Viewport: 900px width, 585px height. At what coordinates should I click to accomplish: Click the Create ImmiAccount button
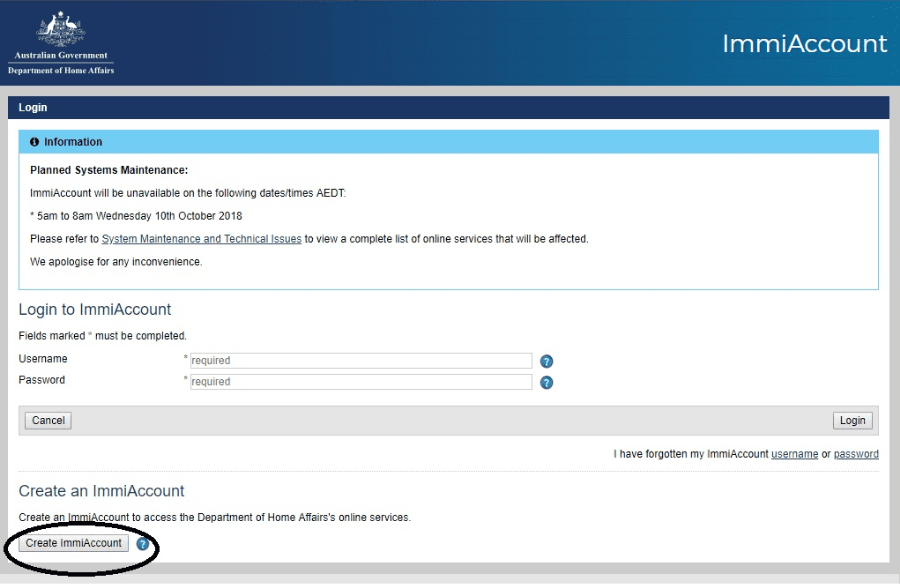[74, 543]
